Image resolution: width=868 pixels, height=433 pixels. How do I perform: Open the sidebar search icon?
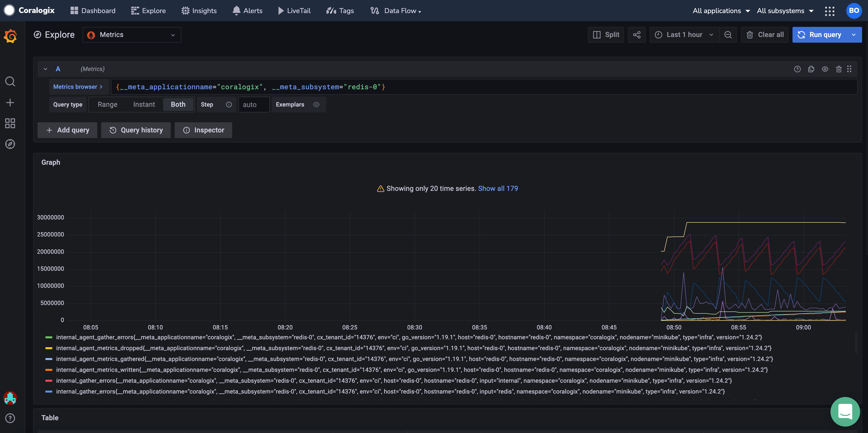point(10,81)
